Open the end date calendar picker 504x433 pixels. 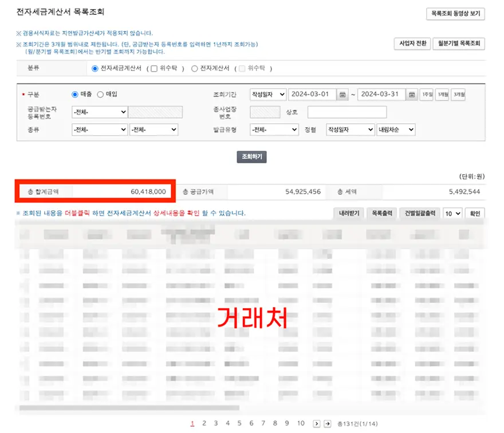412,95
